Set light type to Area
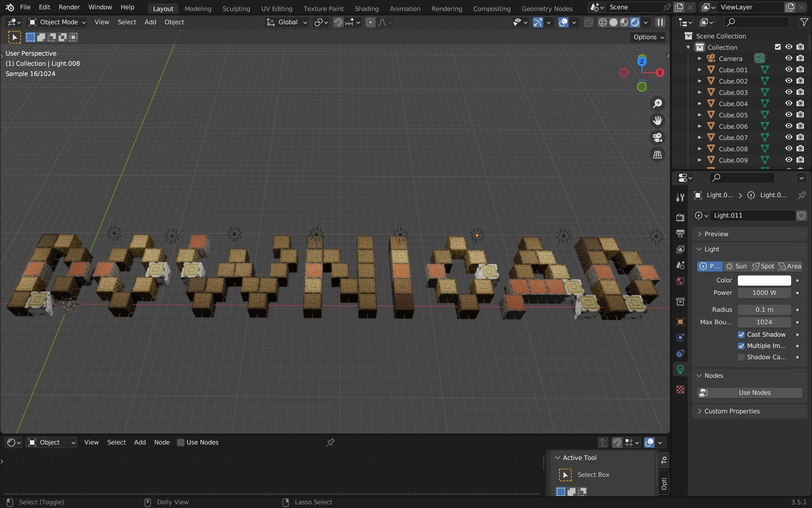This screenshot has width=812, height=508. coord(789,266)
